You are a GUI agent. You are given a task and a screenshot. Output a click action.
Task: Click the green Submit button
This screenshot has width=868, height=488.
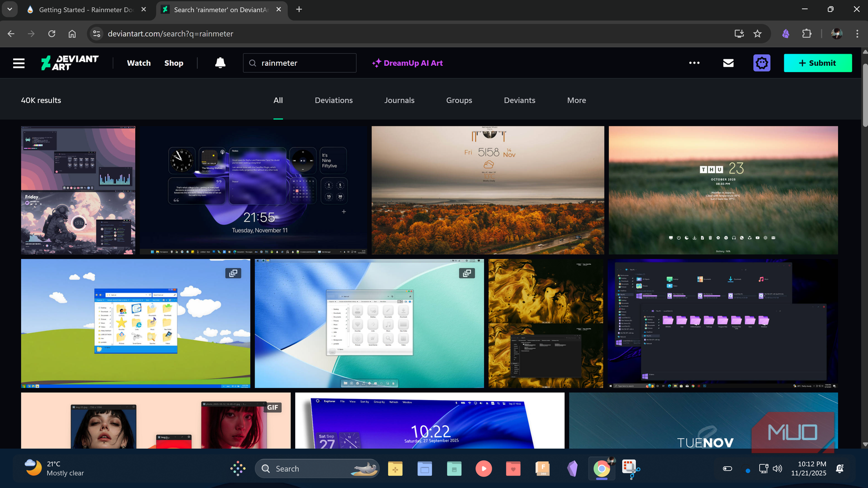pyautogui.click(x=817, y=63)
